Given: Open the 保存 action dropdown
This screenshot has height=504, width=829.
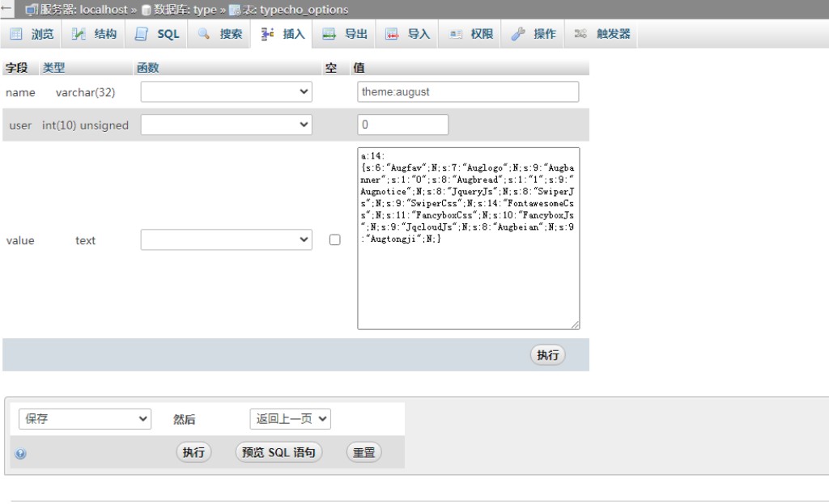Looking at the screenshot, I should [84, 419].
